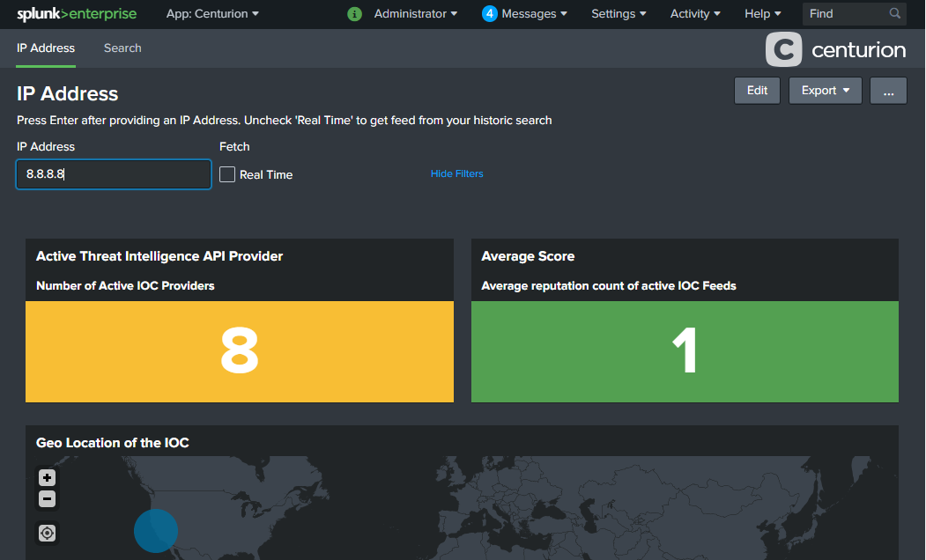Zoom in on the map
This screenshot has width=926, height=560.
pyautogui.click(x=48, y=477)
